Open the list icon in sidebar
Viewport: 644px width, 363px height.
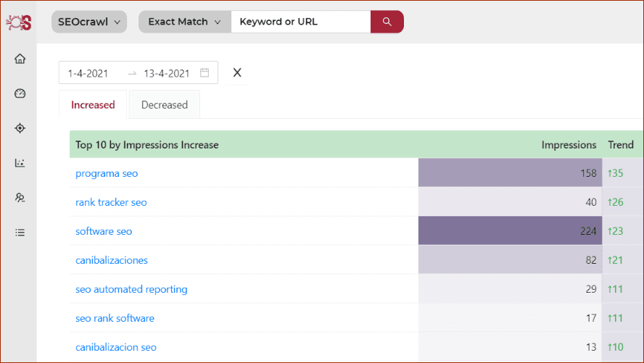(x=20, y=233)
